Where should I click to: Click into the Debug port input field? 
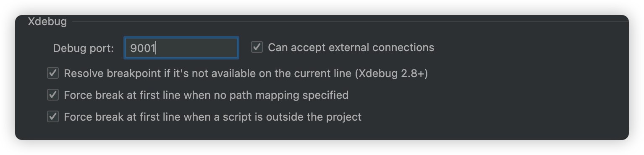click(x=181, y=48)
